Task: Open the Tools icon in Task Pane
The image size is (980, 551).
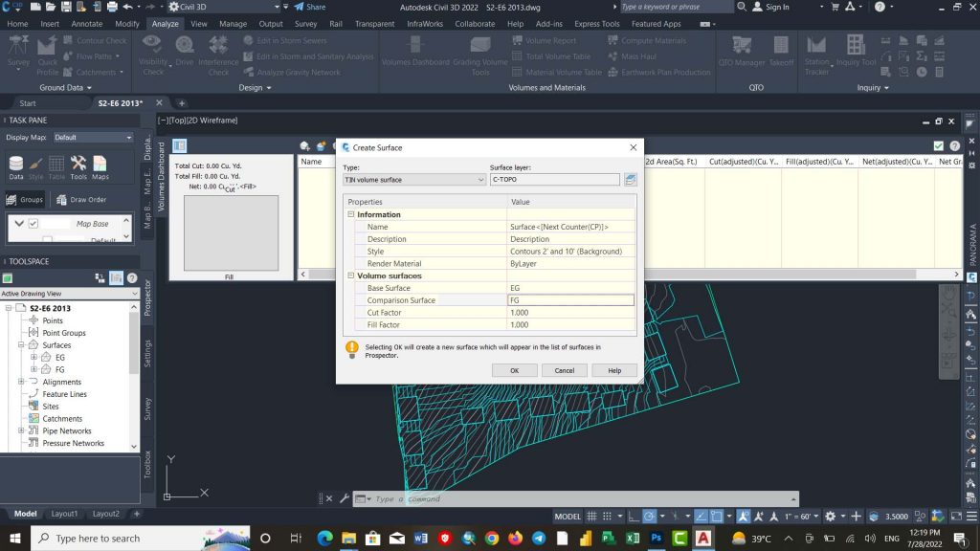Action: [x=78, y=168]
